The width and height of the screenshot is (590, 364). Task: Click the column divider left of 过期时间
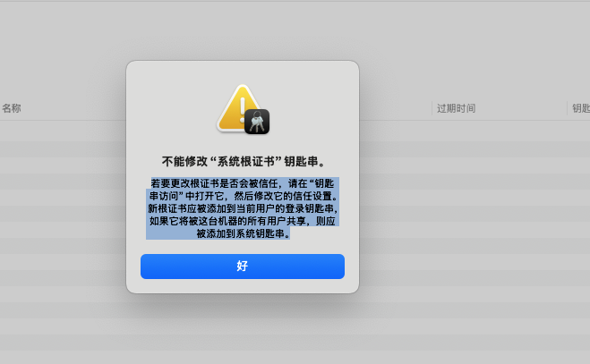pyautogui.click(x=432, y=108)
